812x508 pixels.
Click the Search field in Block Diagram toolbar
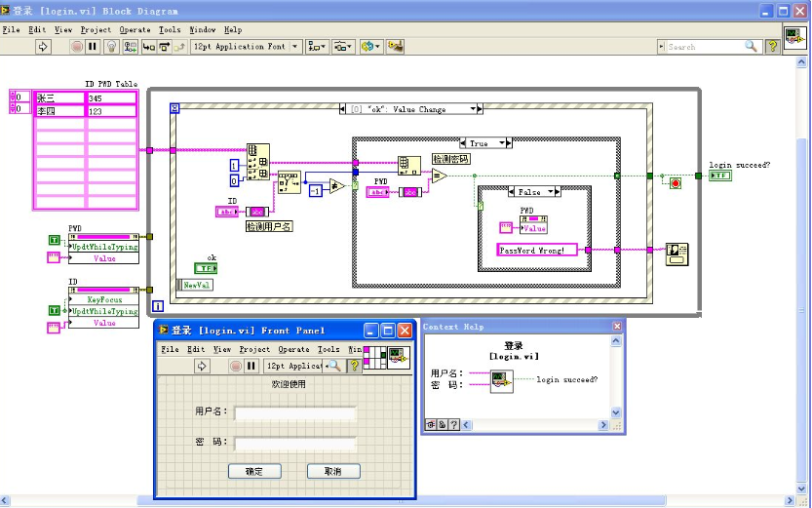pos(704,47)
